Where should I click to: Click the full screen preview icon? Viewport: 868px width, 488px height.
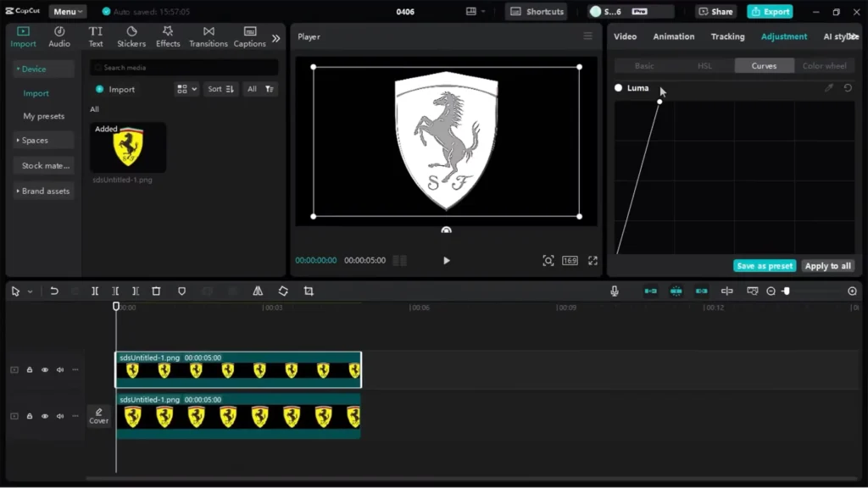[593, 261]
